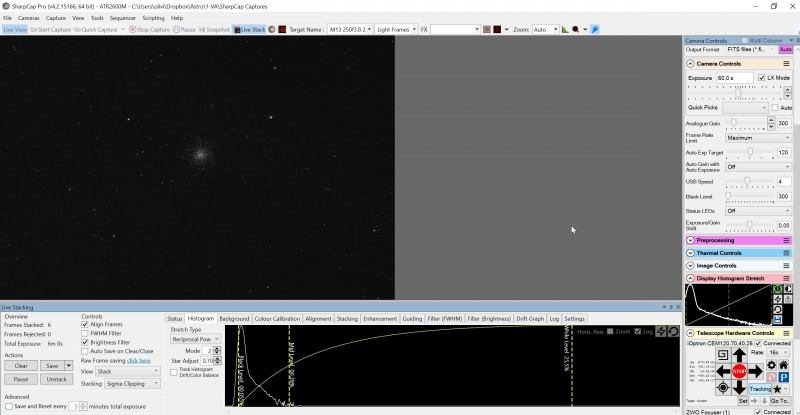800x415 pixels.
Task: Enable the FWHM Filter checkbox
Action: [85, 333]
